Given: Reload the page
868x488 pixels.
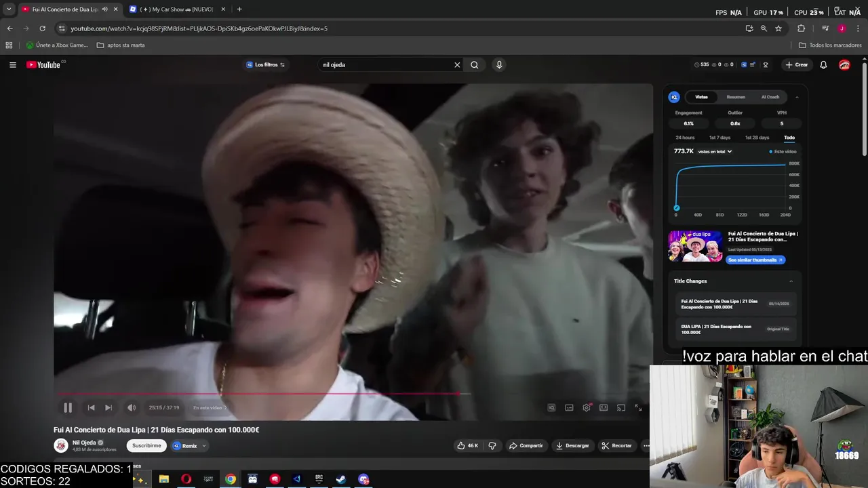Looking at the screenshot, I should [42, 28].
